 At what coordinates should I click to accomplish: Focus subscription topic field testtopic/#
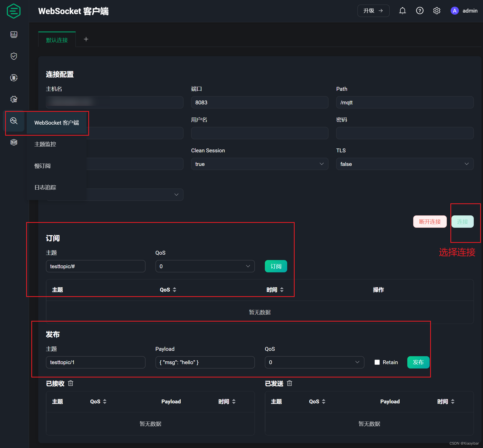(x=95, y=266)
